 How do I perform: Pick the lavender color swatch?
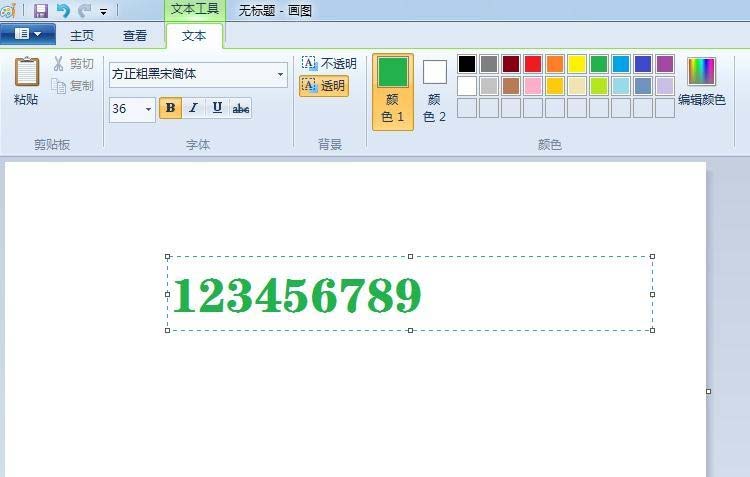(x=665, y=86)
